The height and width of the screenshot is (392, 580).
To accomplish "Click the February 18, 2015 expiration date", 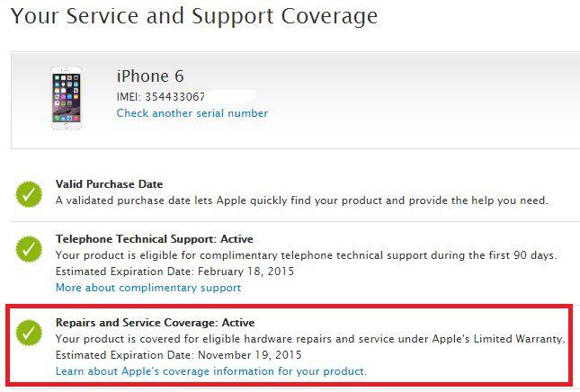I will click(x=243, y=272).
